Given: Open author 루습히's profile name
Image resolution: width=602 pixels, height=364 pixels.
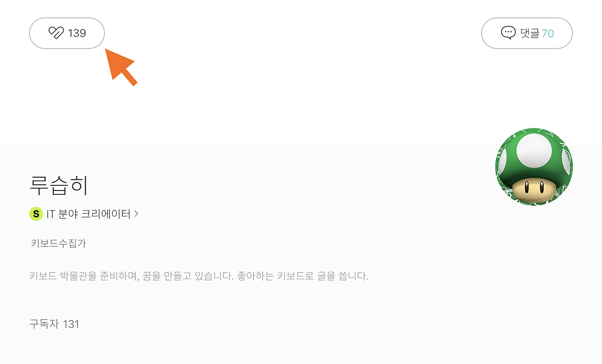Looking at the screenshot, I should (x=59, y=185).
